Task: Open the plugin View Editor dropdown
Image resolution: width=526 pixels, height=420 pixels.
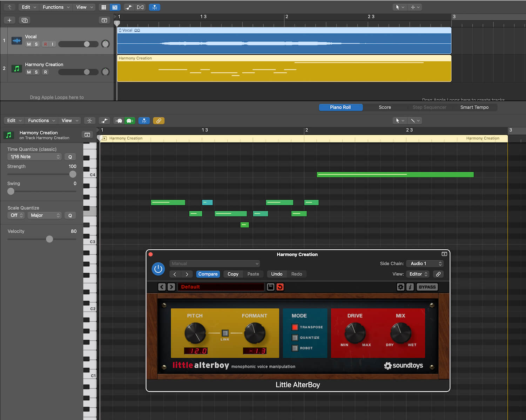Action: click(418, 274)
